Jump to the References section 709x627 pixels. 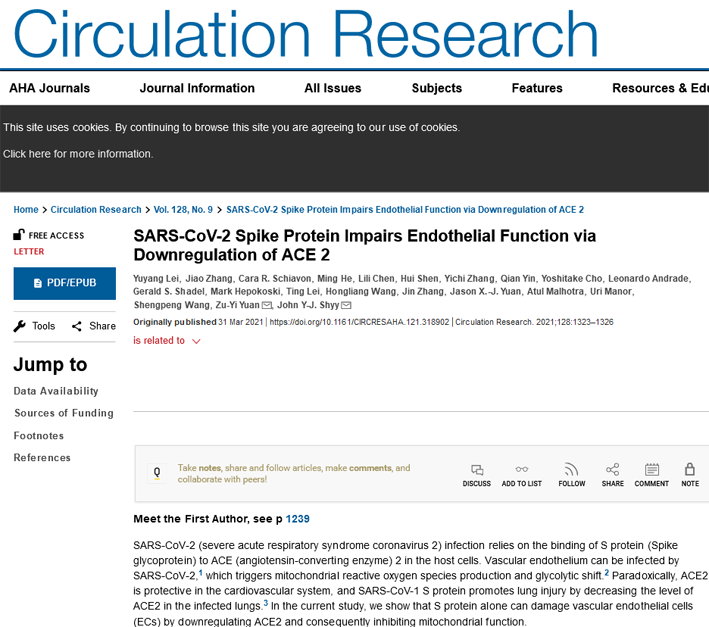pos(42,458)
